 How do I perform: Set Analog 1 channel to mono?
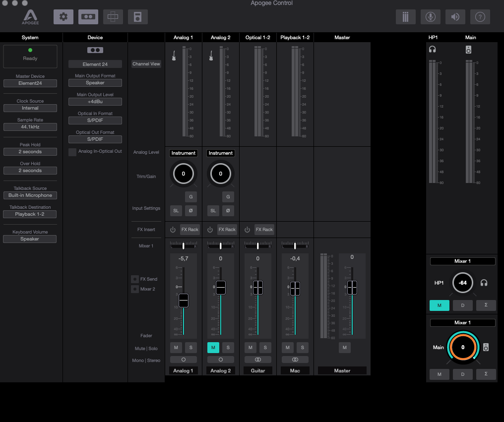(184, 360)
